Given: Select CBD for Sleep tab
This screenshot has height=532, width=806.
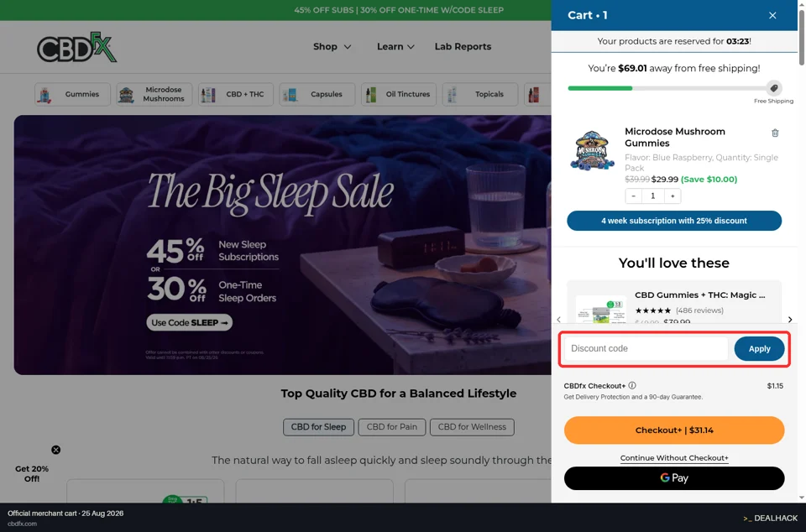Looking at the screenshot, I should click(x=318, y=427).
